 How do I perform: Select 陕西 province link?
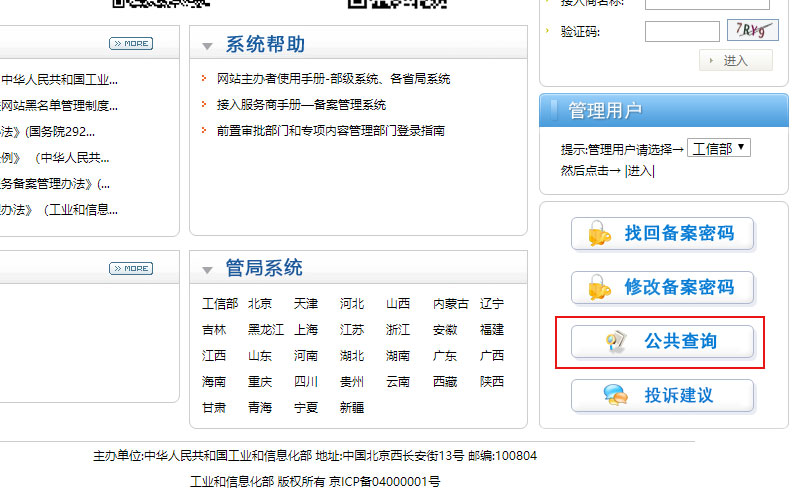tap(492, 382)
